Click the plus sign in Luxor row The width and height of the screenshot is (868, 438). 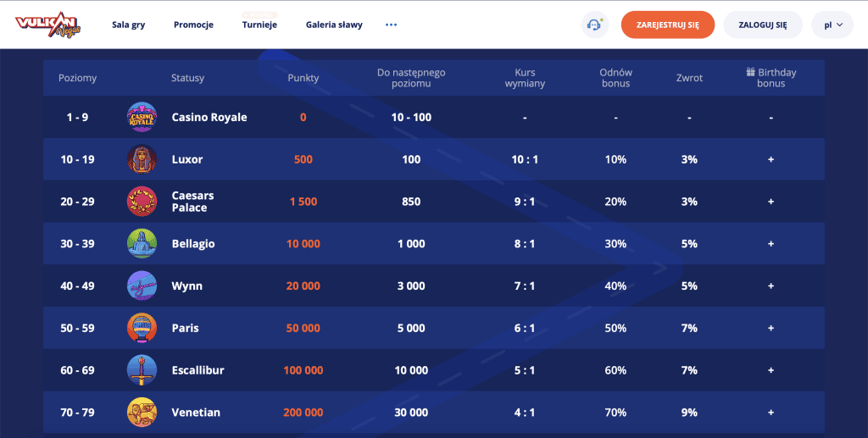pos(771,159)
